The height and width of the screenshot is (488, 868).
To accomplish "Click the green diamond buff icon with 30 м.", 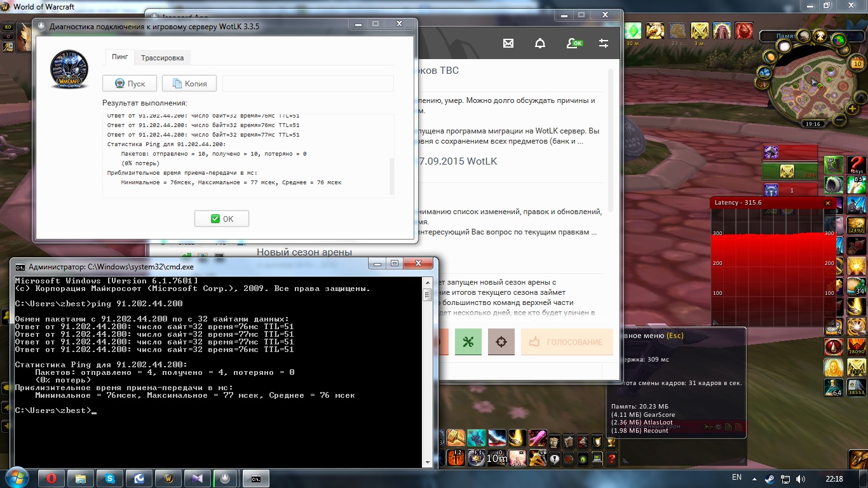I will pyautogui.click(x=634, y=30).
